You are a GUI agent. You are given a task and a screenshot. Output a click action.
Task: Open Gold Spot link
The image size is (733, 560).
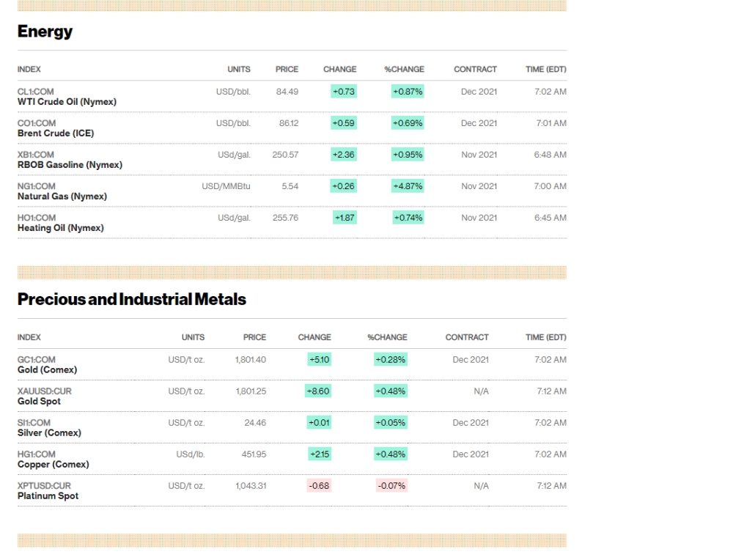[40, 402]
